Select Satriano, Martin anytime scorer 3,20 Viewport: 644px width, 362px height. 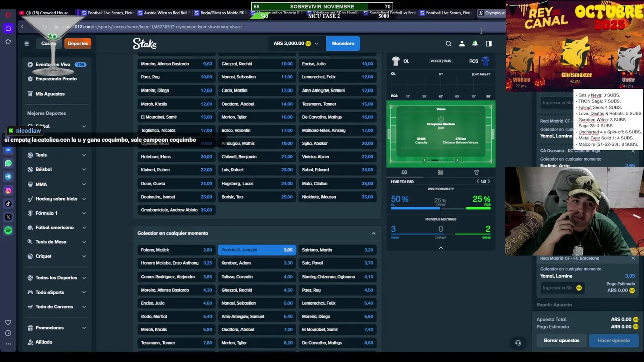[x=338, y=250]
